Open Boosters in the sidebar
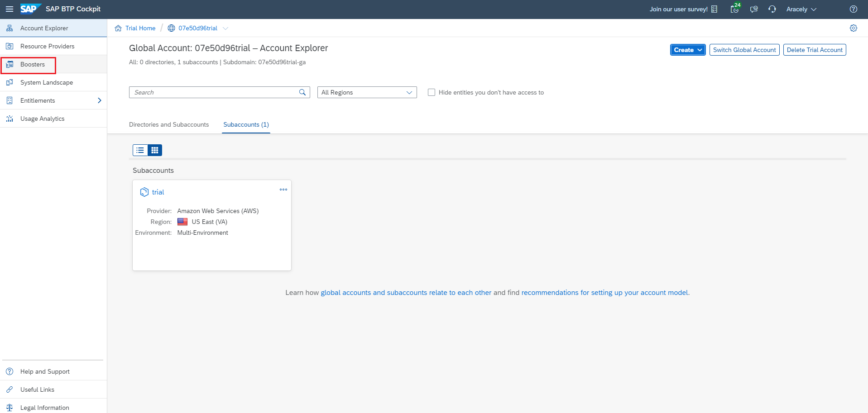Image resolution: width=868 pixels, height=413 pixels. pyautogui.click(x=33, y=64)
